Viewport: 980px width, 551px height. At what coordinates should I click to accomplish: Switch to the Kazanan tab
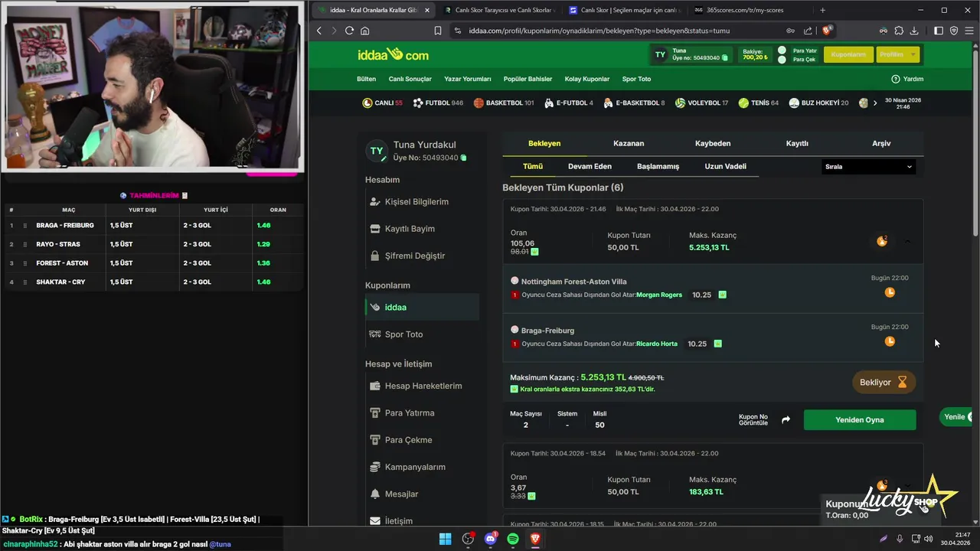pyautogui.click(x=629, y=143)
